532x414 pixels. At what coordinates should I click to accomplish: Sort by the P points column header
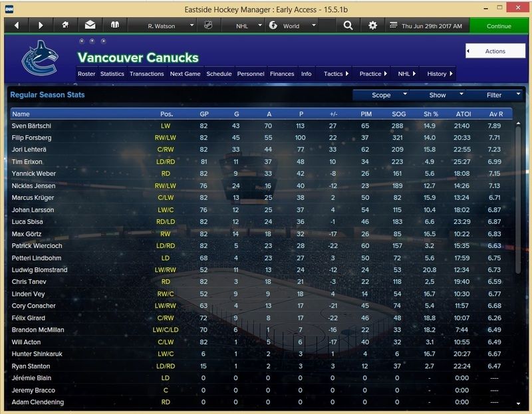[301, 114]
